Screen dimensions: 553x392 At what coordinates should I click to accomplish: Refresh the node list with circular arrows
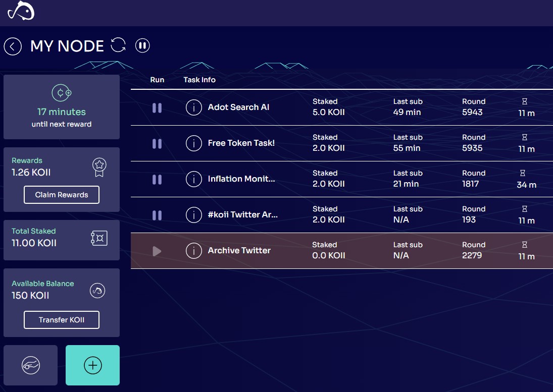pyautogui.click(x=118, y=45)
